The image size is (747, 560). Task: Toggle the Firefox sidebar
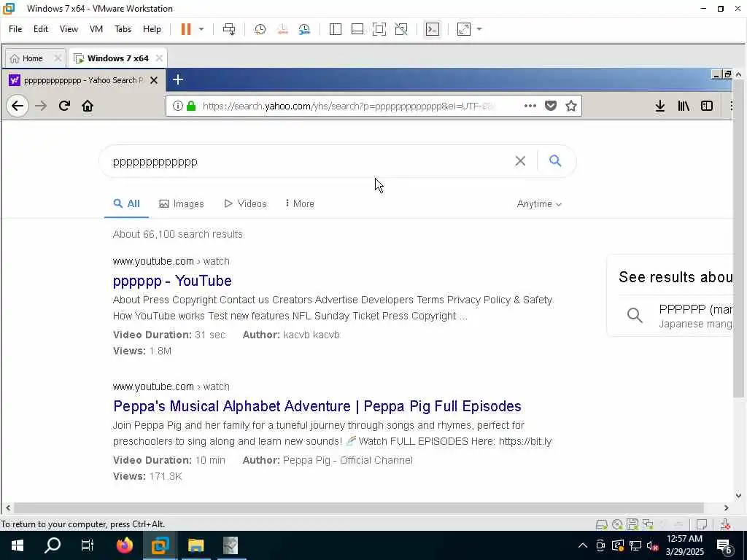pos(707,106)
